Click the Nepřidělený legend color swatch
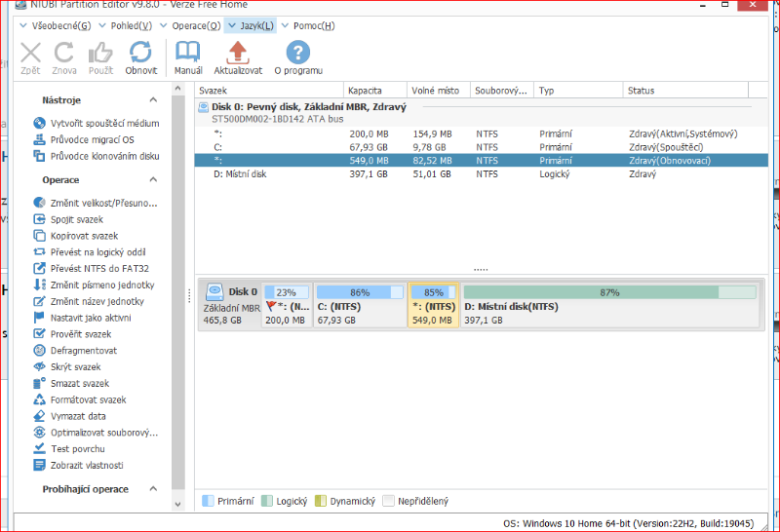Viewport: 780px width, 532px height. (388, 501)
